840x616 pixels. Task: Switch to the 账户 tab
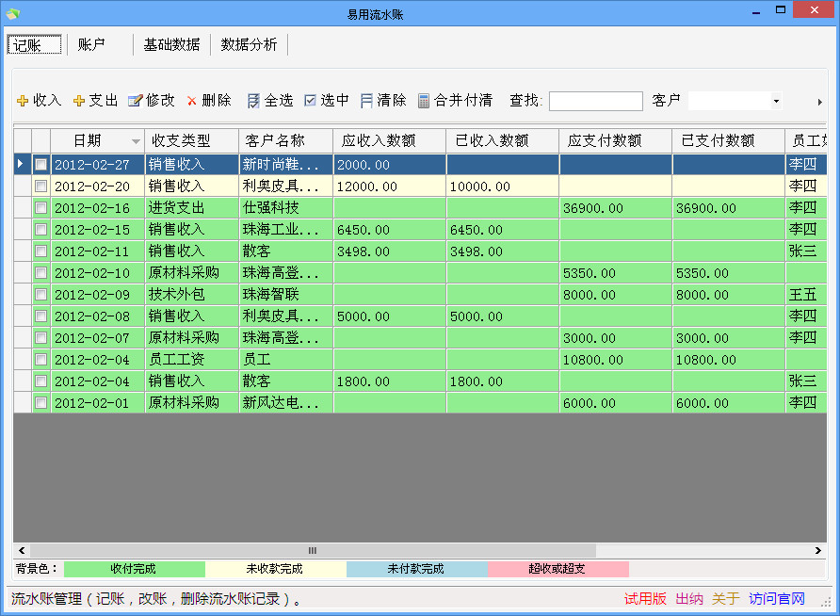91,44
